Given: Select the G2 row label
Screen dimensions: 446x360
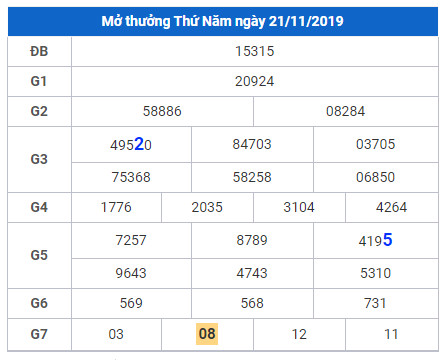Looking at the screenshot, I should point(39,111).
